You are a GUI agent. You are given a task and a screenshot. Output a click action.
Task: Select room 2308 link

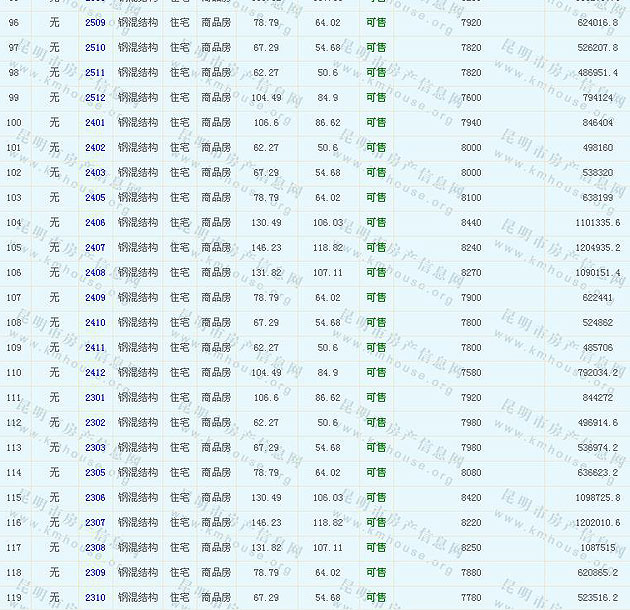[95, 547]
